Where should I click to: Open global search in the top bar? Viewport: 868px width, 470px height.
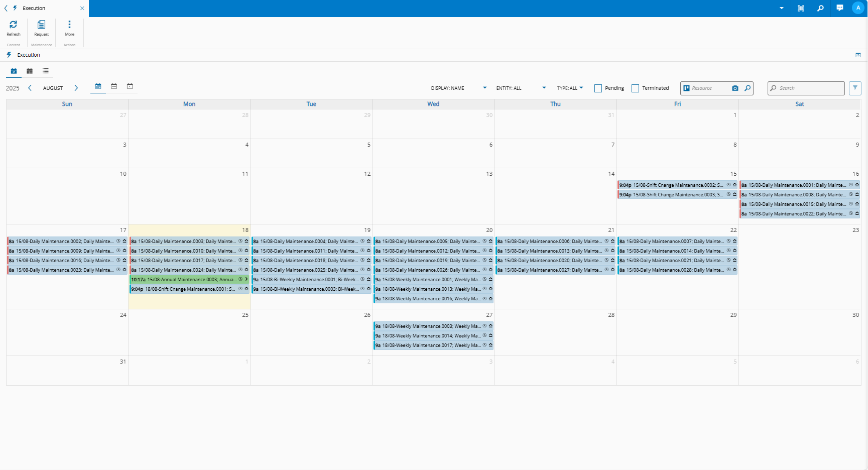point(820,8)
